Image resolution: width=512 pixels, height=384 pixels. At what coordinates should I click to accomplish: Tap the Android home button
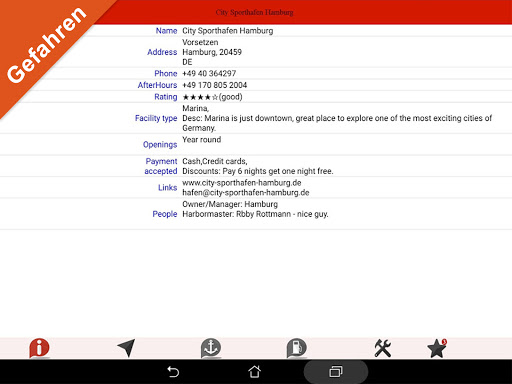pyautogui.click(x=255, y=372)
